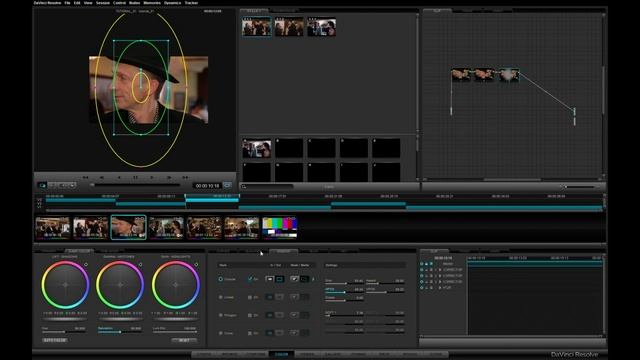The height and width of the screenshot is (360, 640).
Task: Jump to first frame transport button
Action: pos(85,178)
